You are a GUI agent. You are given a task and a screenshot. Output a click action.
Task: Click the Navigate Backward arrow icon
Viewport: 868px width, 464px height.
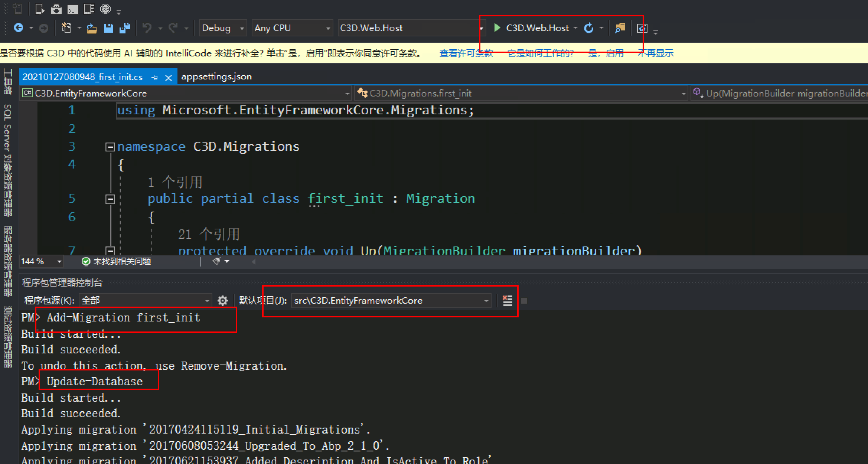pos(19,28)
